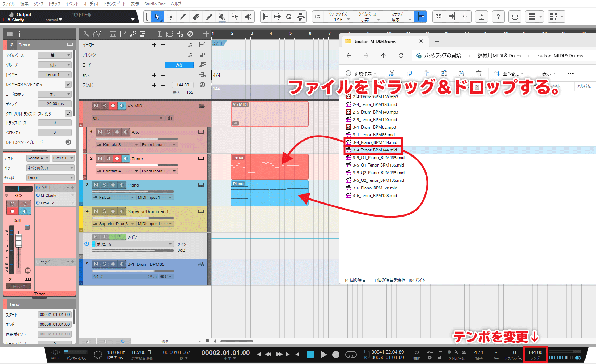Click keyboard icon on Alto track

pyautogui.click(x=201, y=132)
